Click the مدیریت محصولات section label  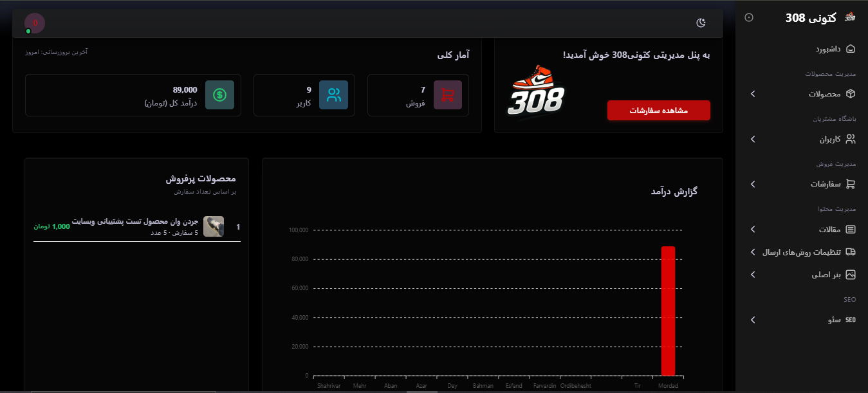point(831,74)
